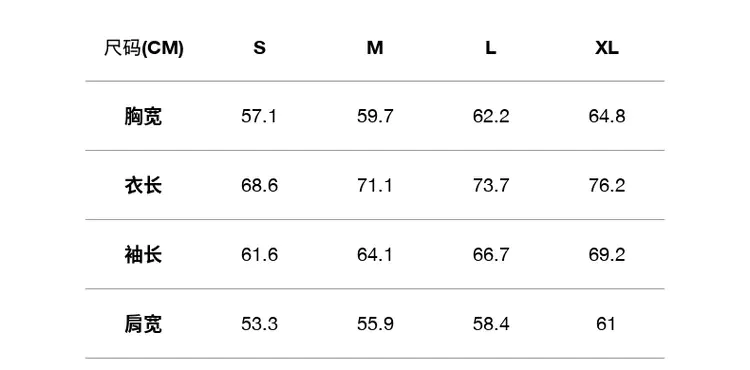The width and height of the screenshot is (750, 370).
Task: Click garment length value 73.7
Action: point(491,185)
